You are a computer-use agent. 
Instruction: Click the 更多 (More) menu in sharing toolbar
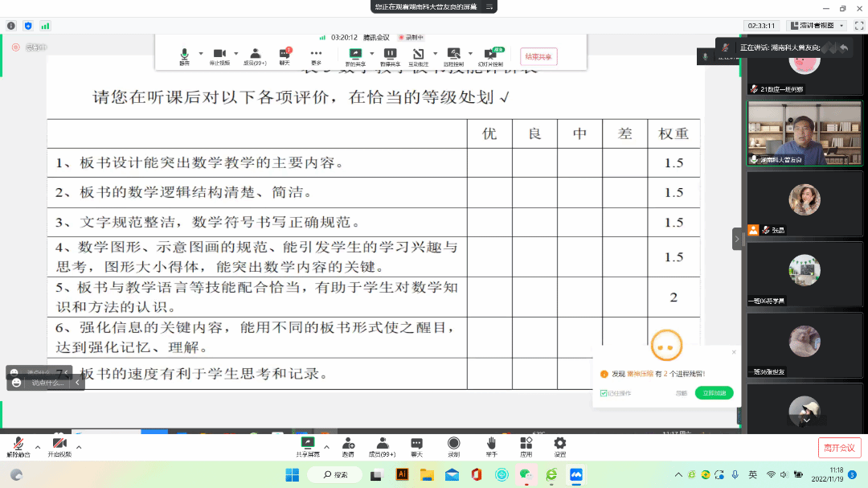316,56
